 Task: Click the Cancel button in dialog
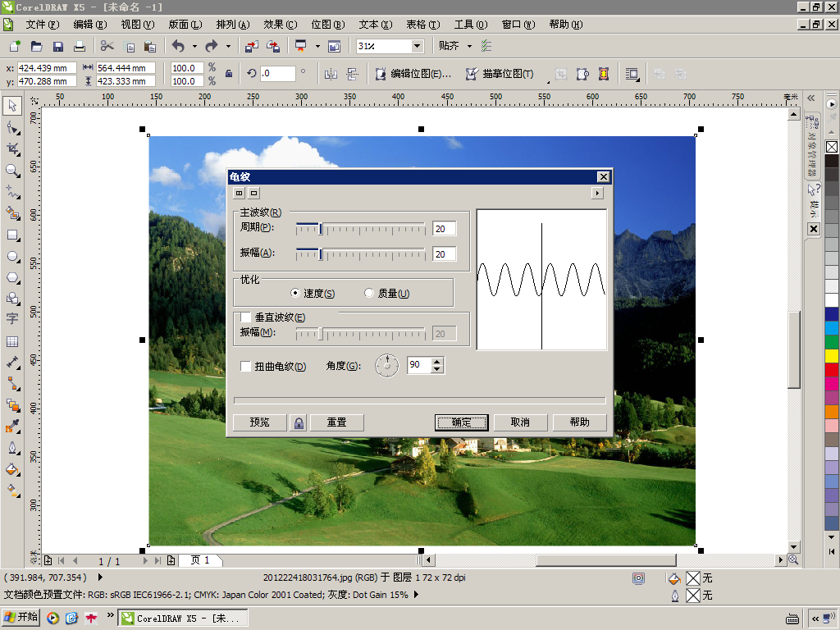[x=520, y=422]
